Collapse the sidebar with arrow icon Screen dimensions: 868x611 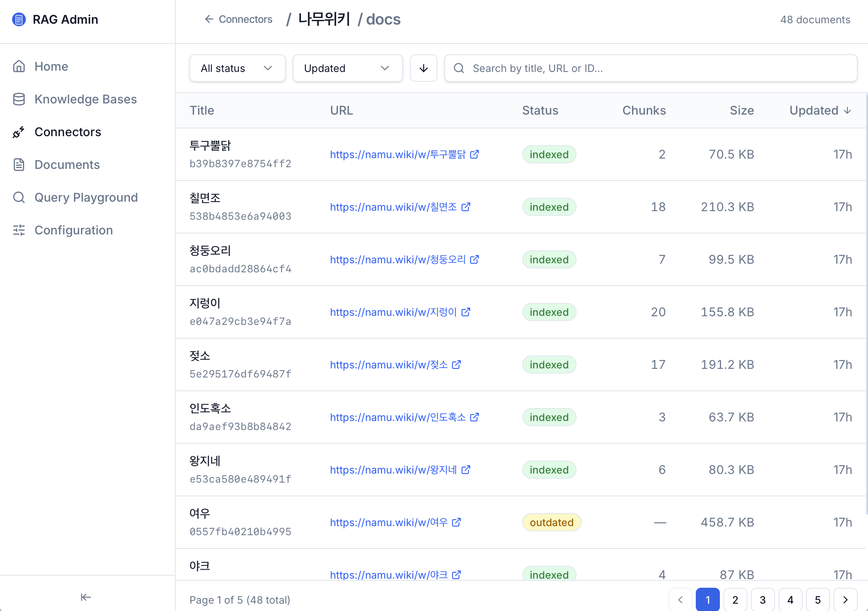pyautogui.click(x=86, y=597)
